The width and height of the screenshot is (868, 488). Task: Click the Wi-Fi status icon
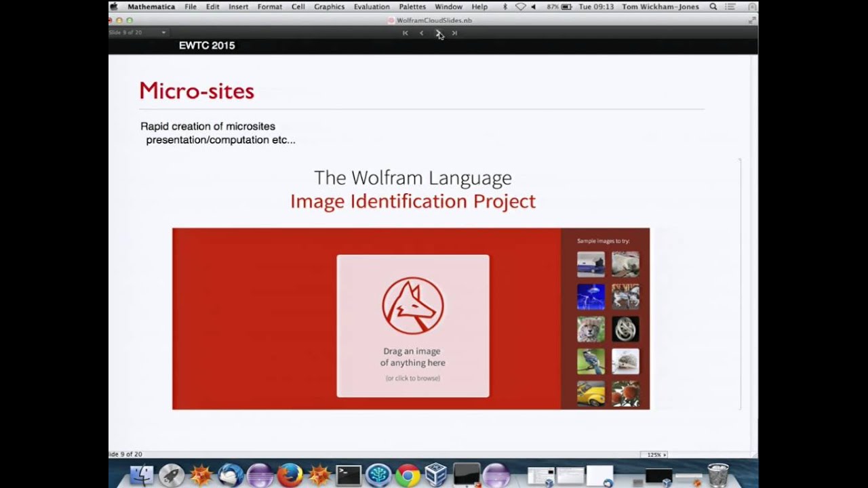pyautogui.click(x=520, y=7)
